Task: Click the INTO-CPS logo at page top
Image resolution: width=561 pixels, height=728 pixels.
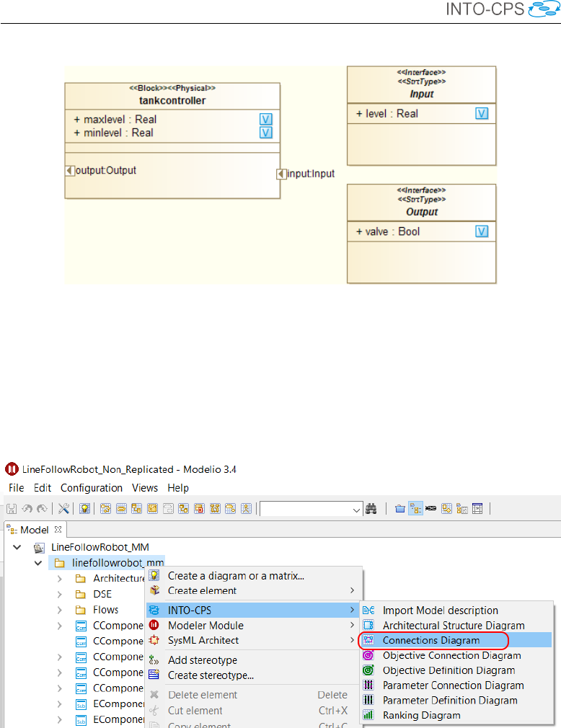Action: [503, 9]
